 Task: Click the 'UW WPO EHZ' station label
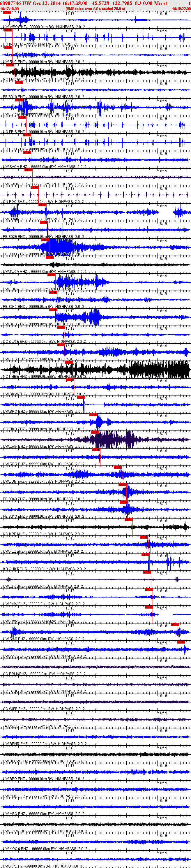click(x=14, y=27)
